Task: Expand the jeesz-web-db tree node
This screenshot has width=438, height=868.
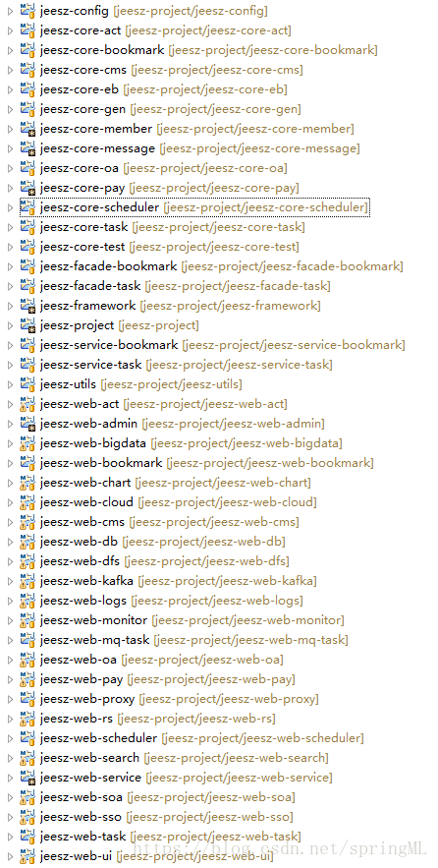Action: point(10,542)
